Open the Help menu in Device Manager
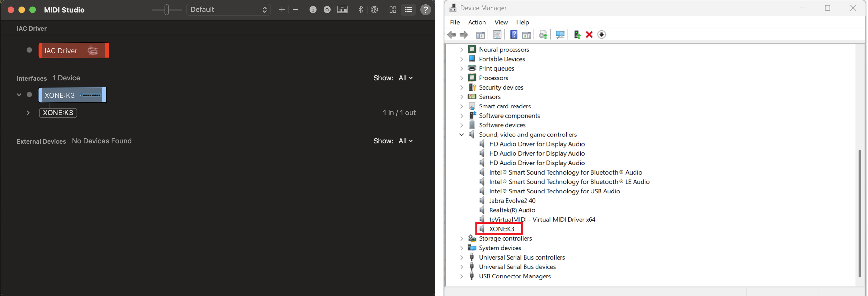 (x=523, y=22)
